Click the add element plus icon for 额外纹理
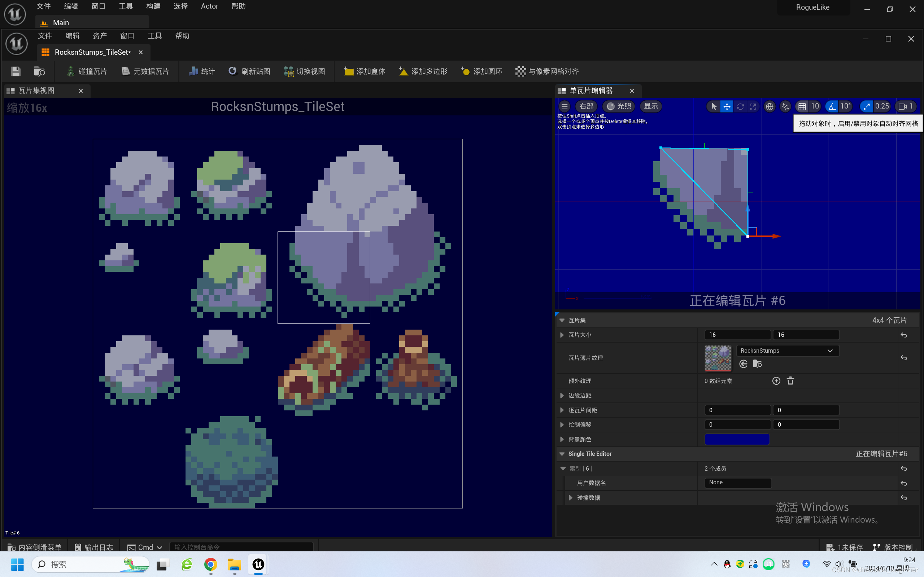This screenshot has height=577, width=924. pyautogui.click(x=776, y=381)
